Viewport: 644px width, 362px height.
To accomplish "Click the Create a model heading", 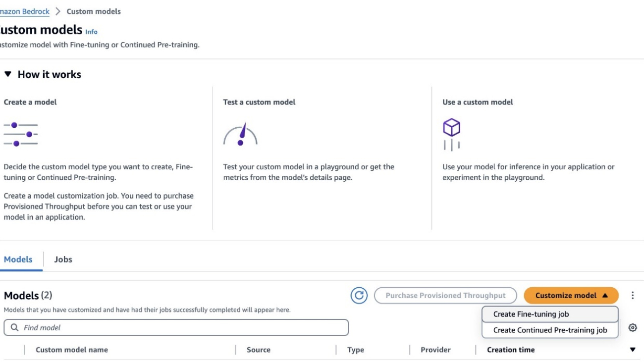I will pyautogui.click(x=30, y=102).
